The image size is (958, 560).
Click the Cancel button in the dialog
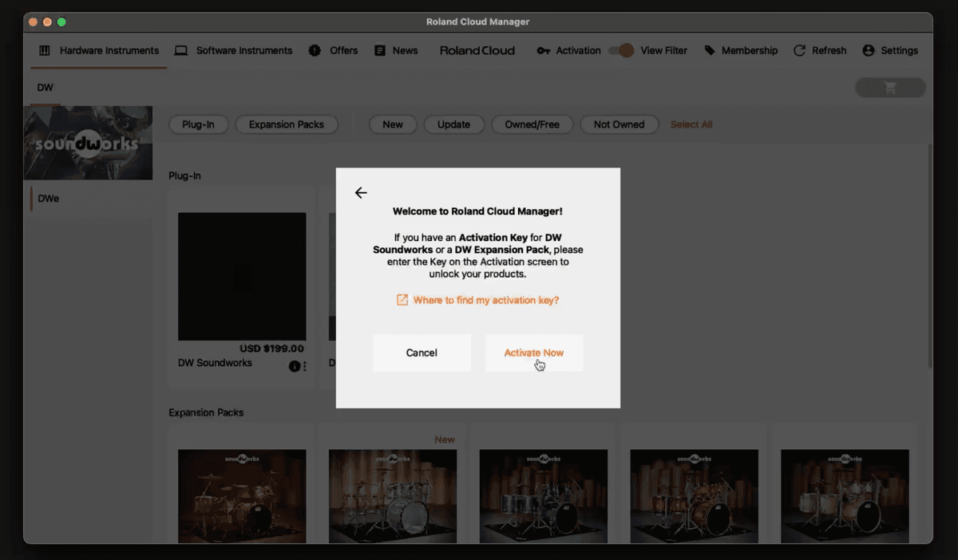(422, 353)
